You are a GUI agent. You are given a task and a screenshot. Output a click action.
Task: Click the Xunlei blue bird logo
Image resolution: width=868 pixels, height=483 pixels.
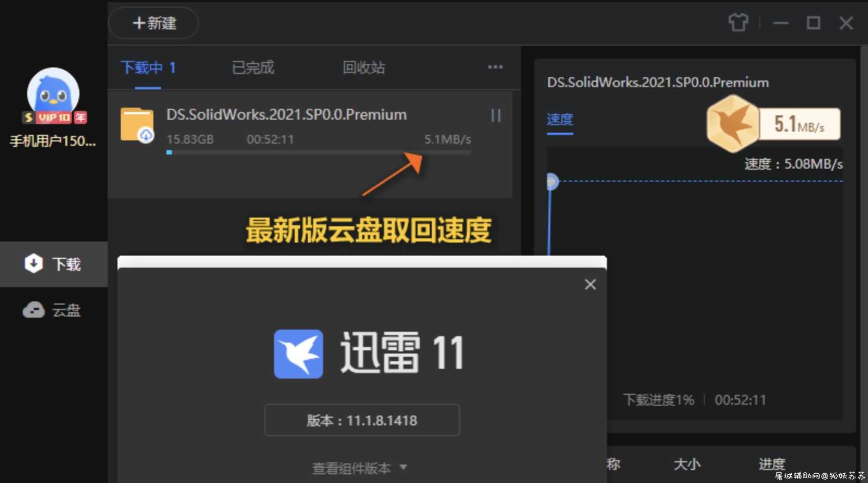coord(299,354)
